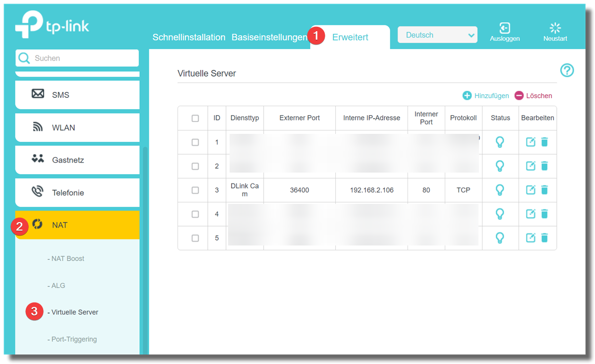Check the checkbox for row ID 3

coord(195,190)
